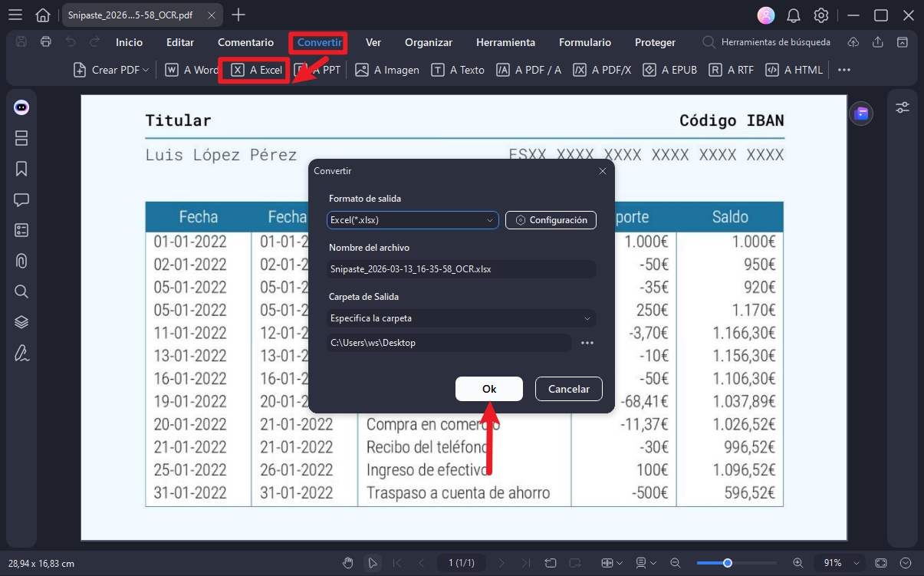Rotate the page using the rotate icon
Screen dimensions: 924x576
pos(551,562)
